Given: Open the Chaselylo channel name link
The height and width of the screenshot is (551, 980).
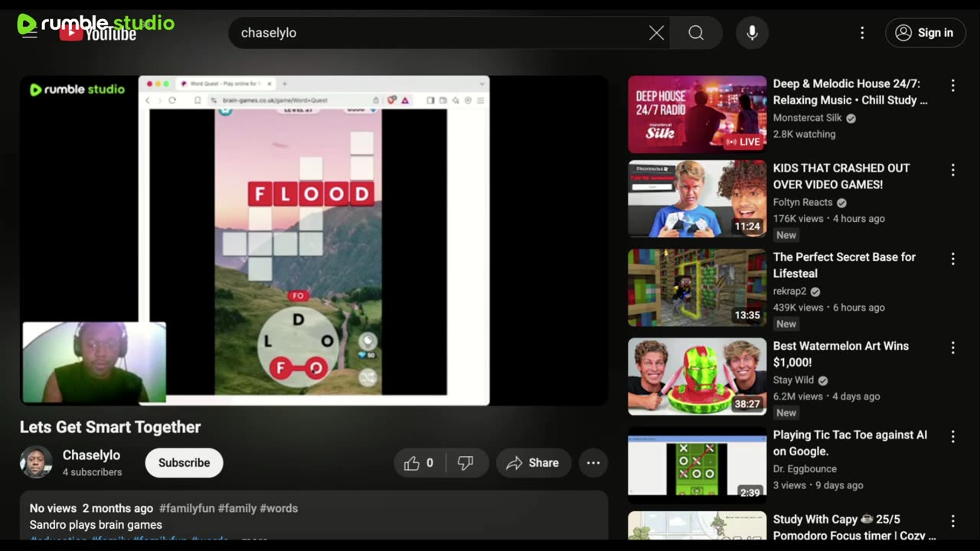Looking at the screenshot, I should point(91,455).
